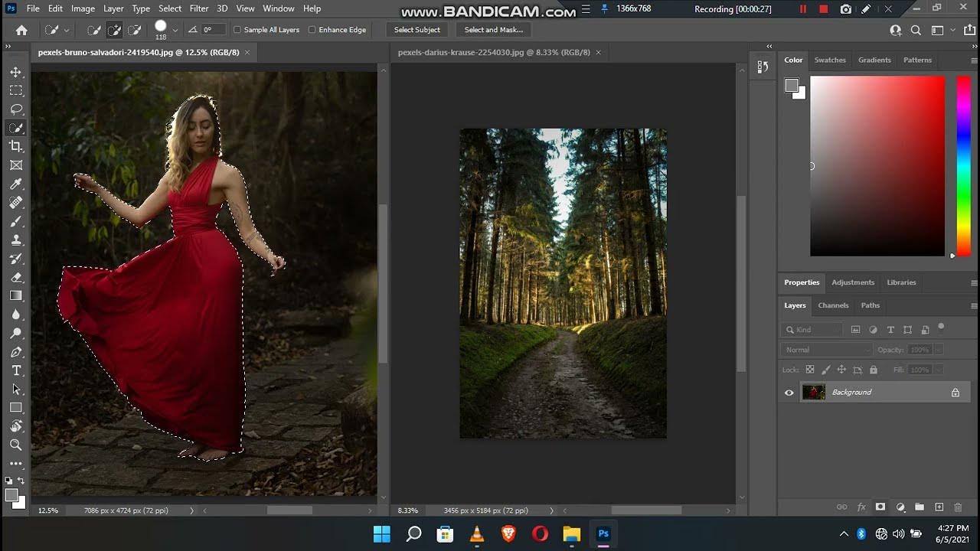980x551 pixels.
Task: Toggle Lock all layer attributes
Action: tap(874, 370)
